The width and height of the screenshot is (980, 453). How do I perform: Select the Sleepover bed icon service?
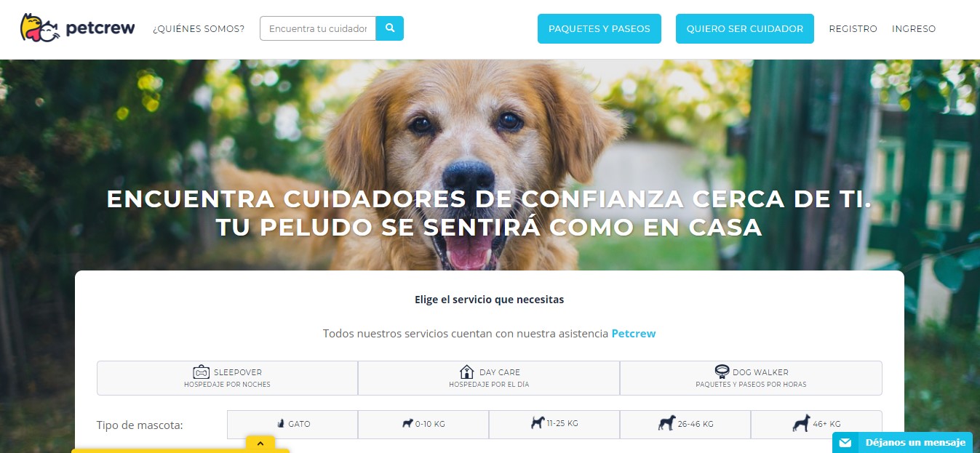click(x=201, y=372)
